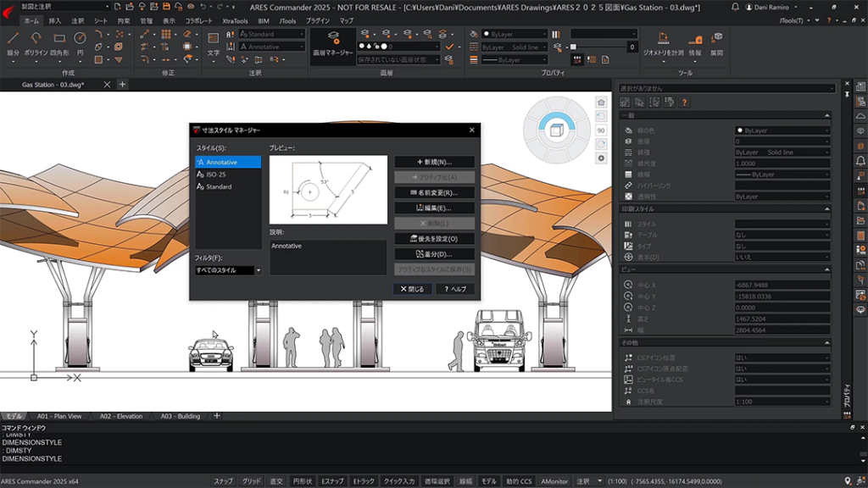Image resolution: width=868 pixels, height=488 pixels.
Task: Click the 新規(N)... button
Action: point(434,162)
